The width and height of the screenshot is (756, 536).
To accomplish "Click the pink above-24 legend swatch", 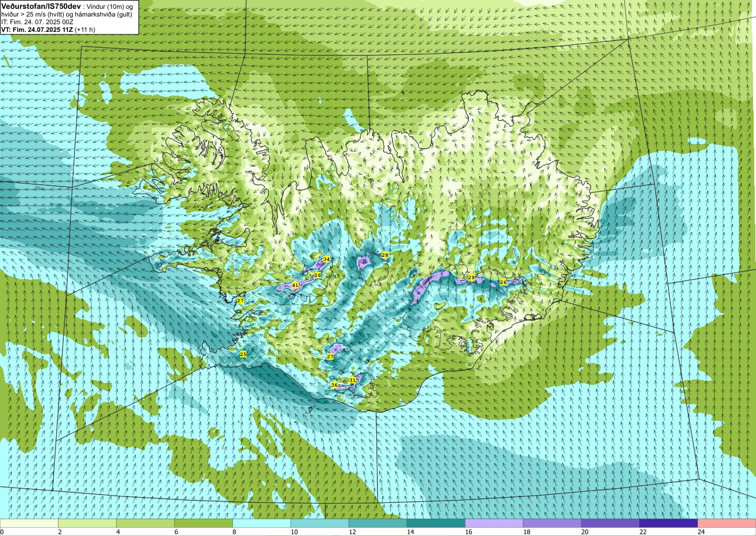I will (x=727, y=523).
